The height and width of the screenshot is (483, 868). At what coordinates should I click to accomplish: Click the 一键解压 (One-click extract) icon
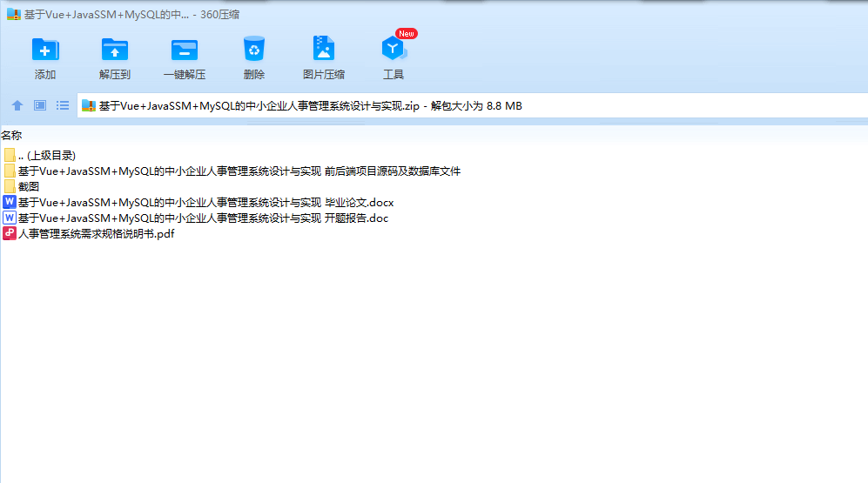click(185, 50)
